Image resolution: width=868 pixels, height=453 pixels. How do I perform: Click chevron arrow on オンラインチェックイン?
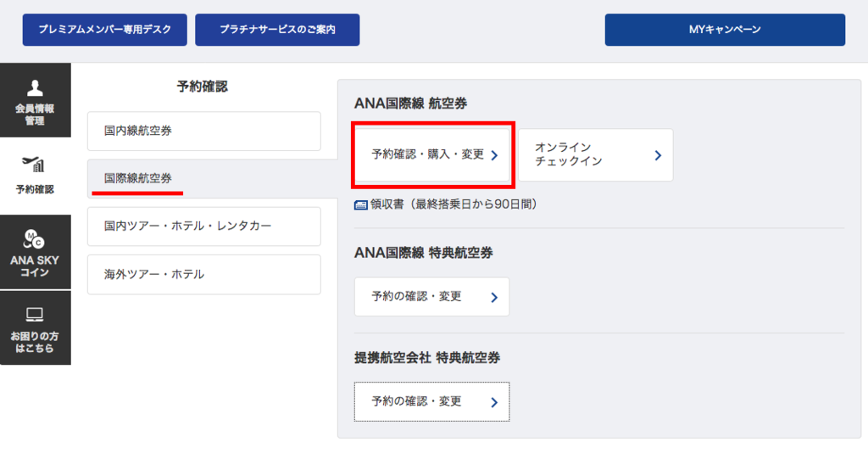tap(658, 155)
